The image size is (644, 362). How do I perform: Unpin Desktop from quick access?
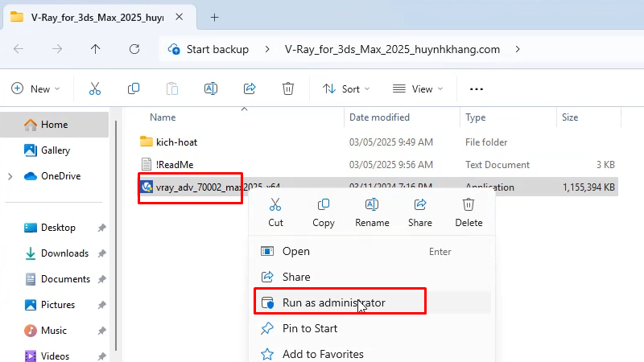pos(102,228)
